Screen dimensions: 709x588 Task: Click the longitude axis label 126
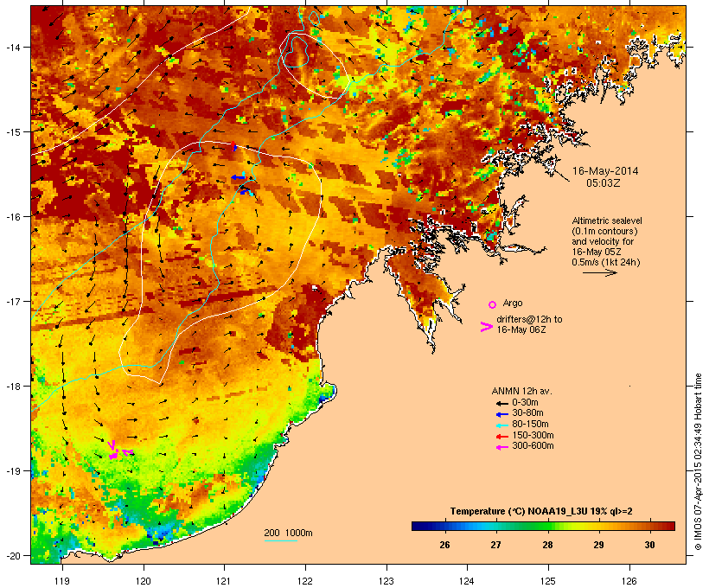pos(629,581)
